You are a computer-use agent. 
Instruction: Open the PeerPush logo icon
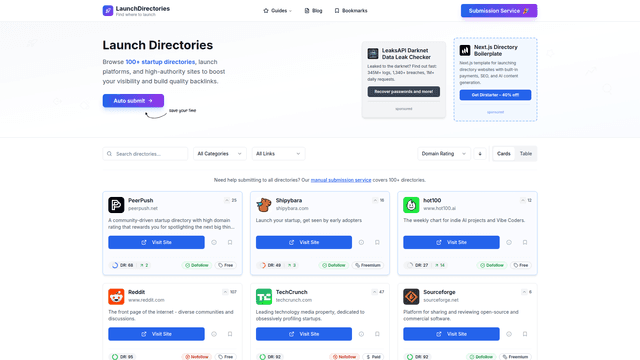tap(116, 204)
